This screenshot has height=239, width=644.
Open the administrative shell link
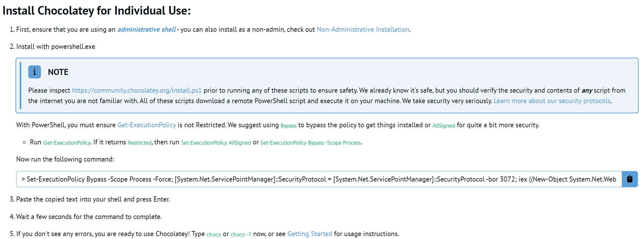click(x=146, y=30)
